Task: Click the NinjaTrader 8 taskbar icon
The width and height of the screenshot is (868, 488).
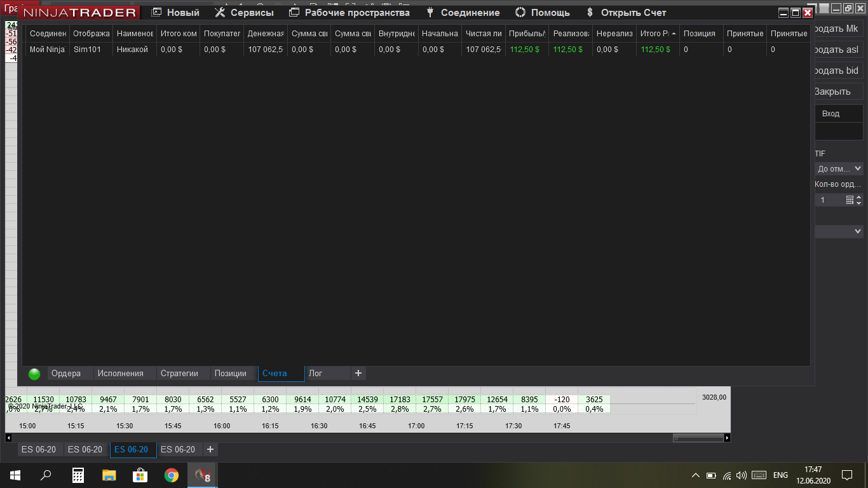Action: 203,475
